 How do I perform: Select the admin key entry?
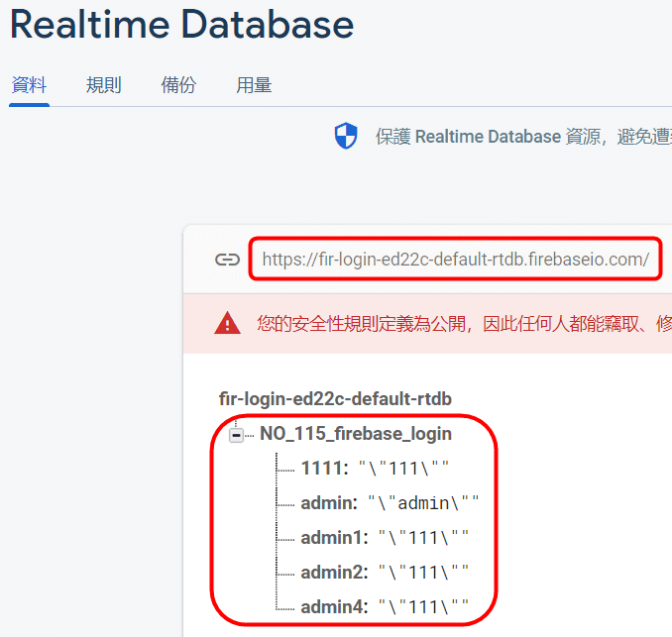click(329, 503)
